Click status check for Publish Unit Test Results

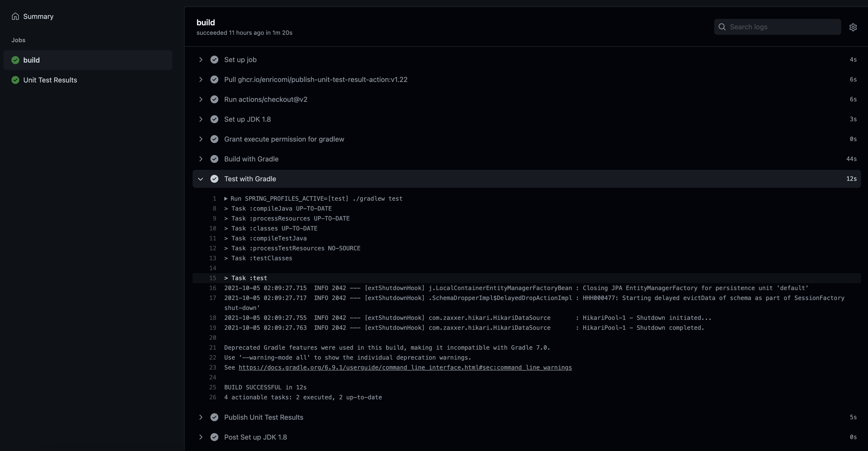(214, 417)
